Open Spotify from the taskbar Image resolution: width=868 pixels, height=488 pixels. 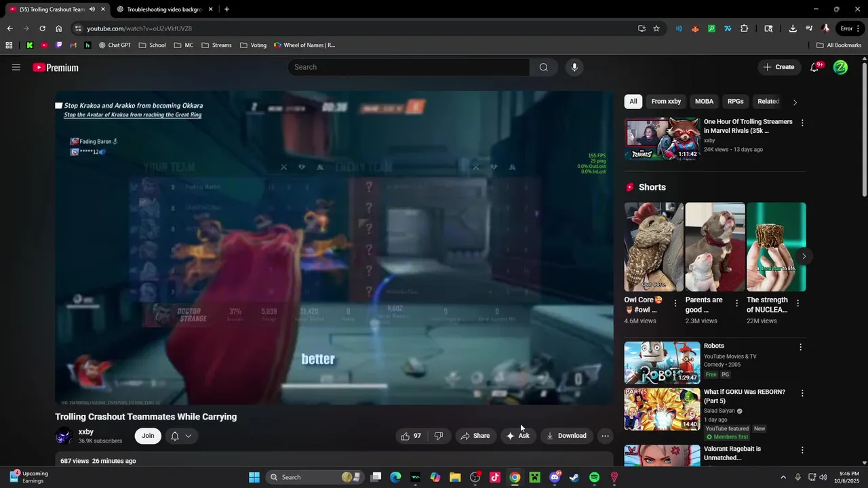[x=594, y=477]
